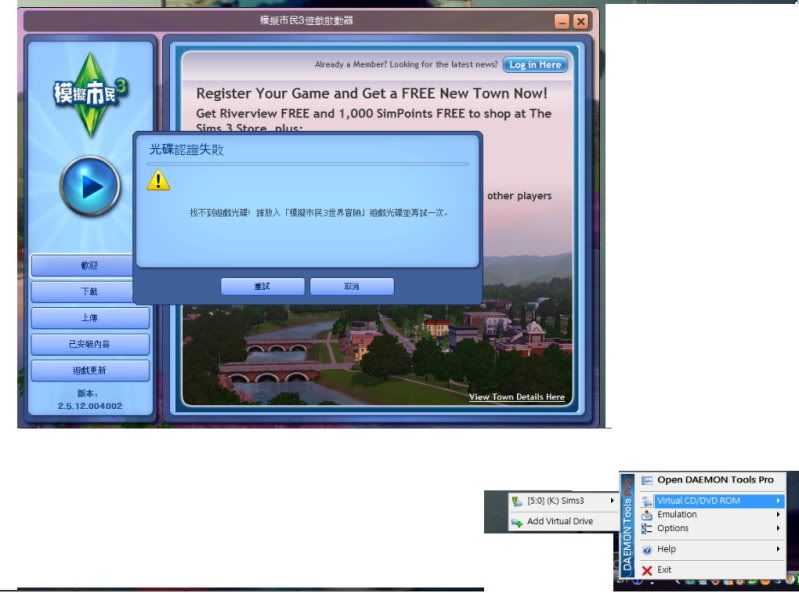Click the Register Your Game headline text
Viewport: 799px width, 593px height.
coord(371,93)
